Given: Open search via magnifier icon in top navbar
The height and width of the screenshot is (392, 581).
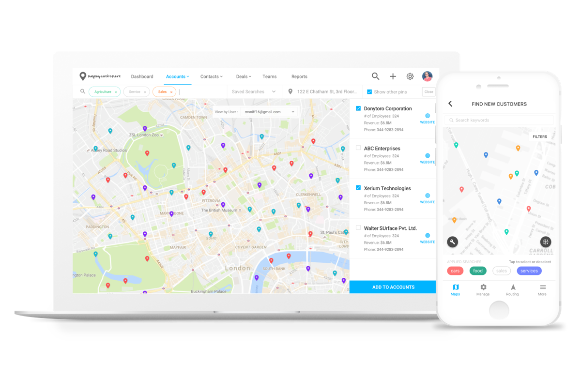Looking at the screenshot, I should [x=375, y=76].
